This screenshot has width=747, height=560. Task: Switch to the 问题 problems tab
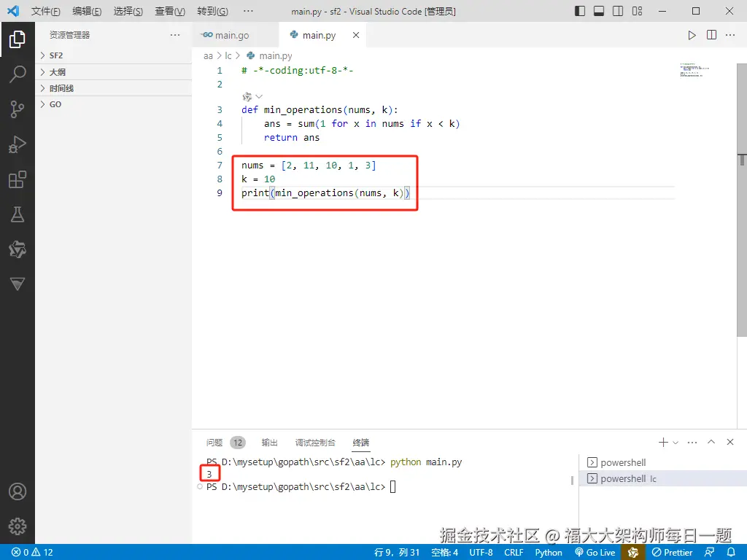(x=214, y=443)
